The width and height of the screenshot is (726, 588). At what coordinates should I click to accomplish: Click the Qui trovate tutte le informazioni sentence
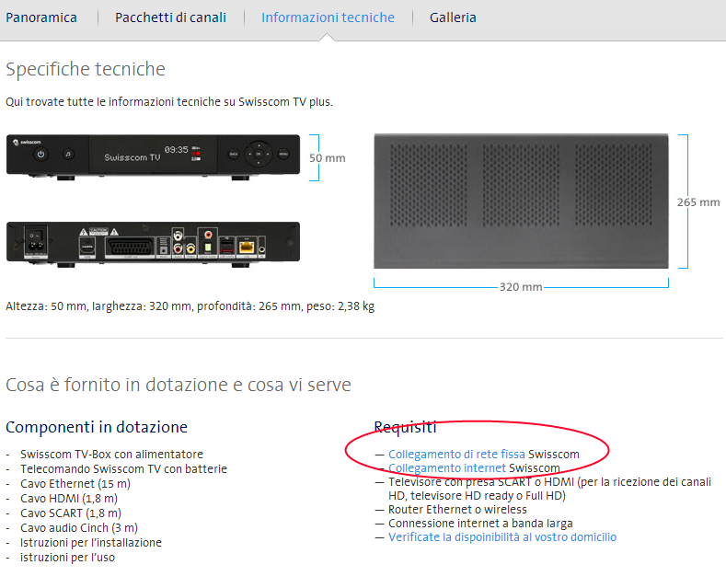point(169,102)
